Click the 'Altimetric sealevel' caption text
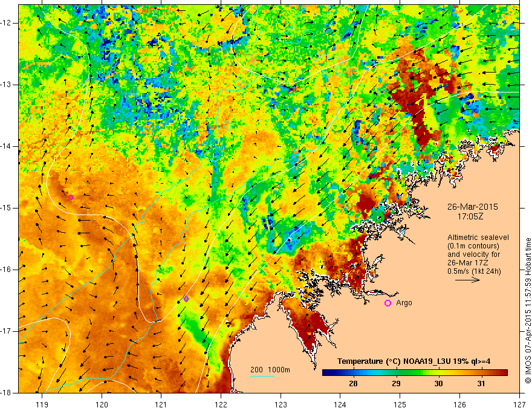 (478, 238)
